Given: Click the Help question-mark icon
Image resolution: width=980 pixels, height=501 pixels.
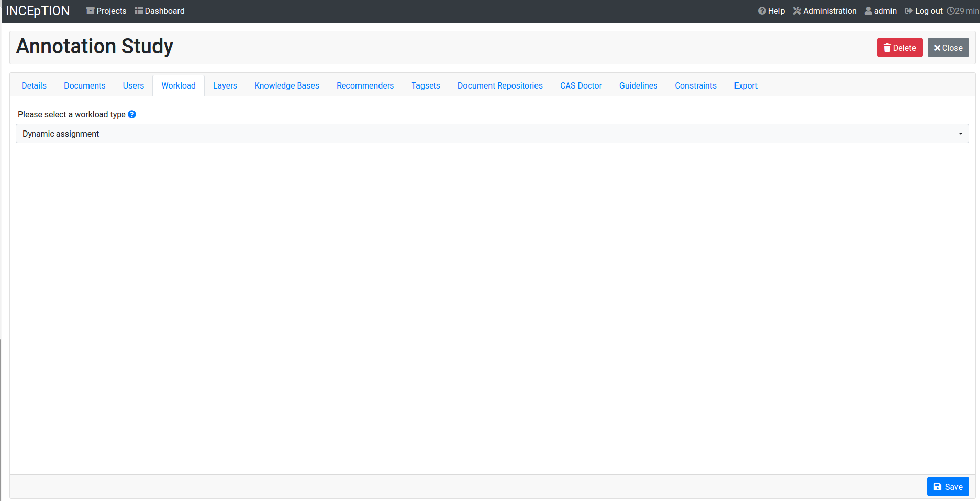Looking at the screenshot, I should pos(762,11).
